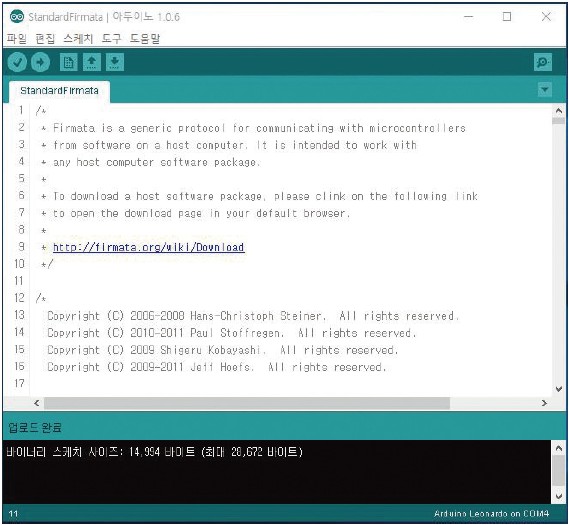Image resolution: width=569 pixels, height=525 pixels.
Task: Click the Arduino logo in title bar
Action: (x=17, y=17)
